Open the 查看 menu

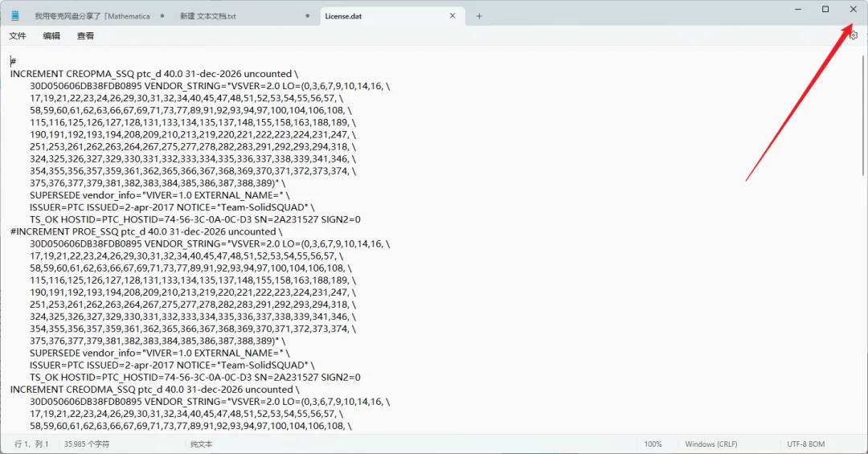coord(85,36)
